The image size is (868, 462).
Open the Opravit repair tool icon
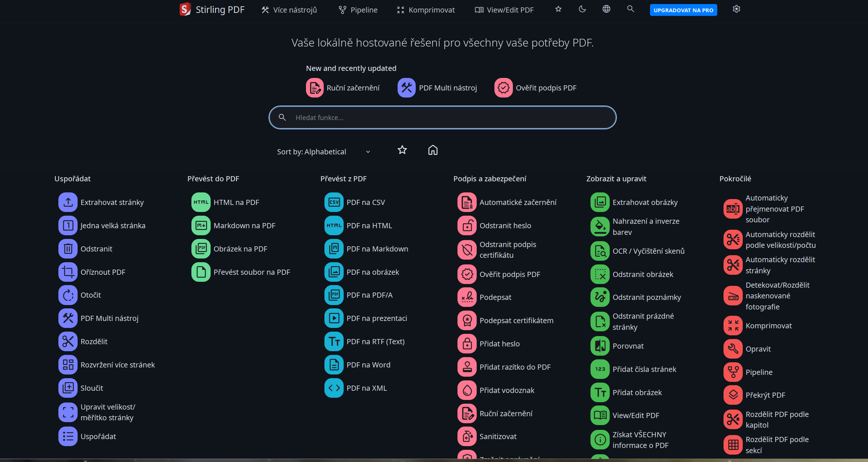[733, 349]
